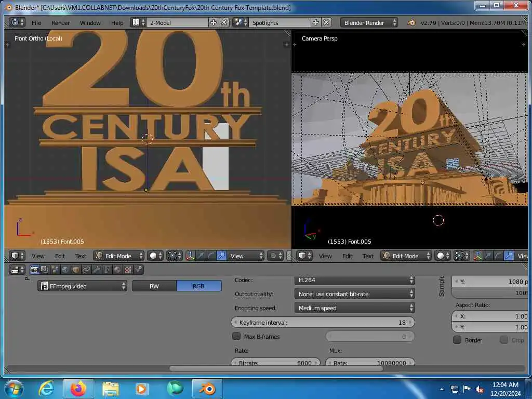The width and height of the screenshot is (532, 399).
Task: Enable the Max B-frames checkbox
Action: pos(236,336)
